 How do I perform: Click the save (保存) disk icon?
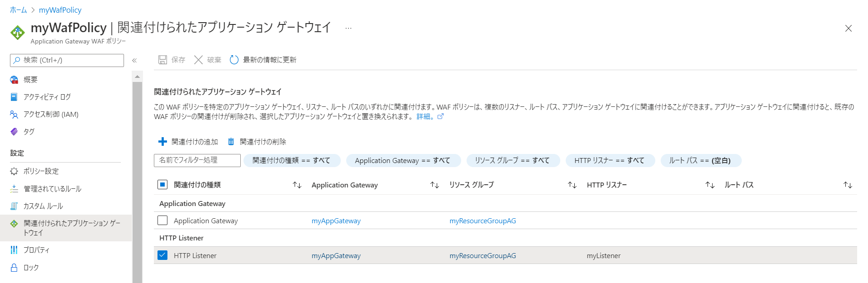click(x=162, y=60)
